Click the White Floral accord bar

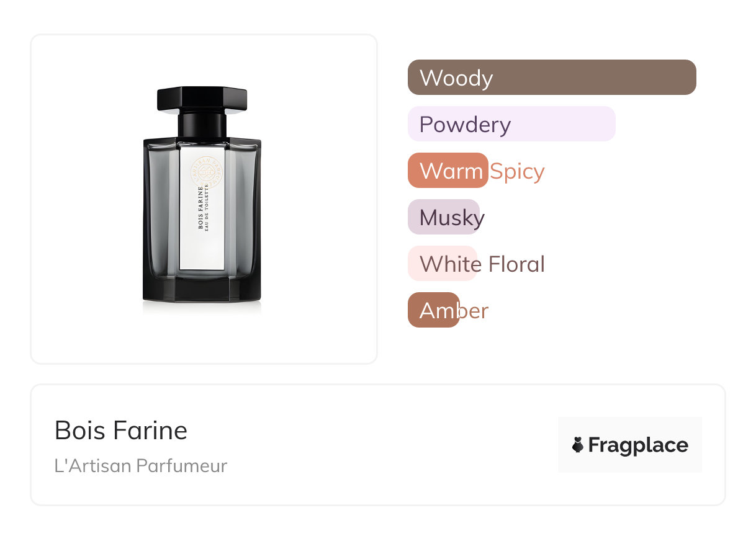[441, 264]
